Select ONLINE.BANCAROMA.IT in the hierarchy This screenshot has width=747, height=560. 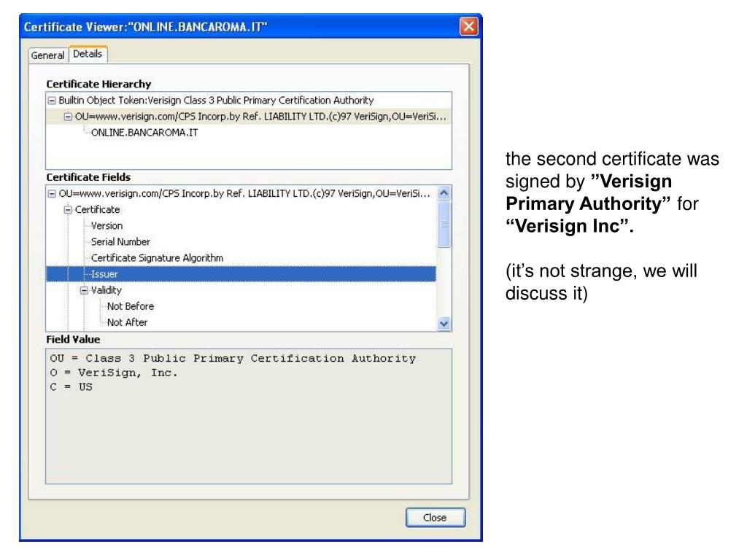(144, 133)
